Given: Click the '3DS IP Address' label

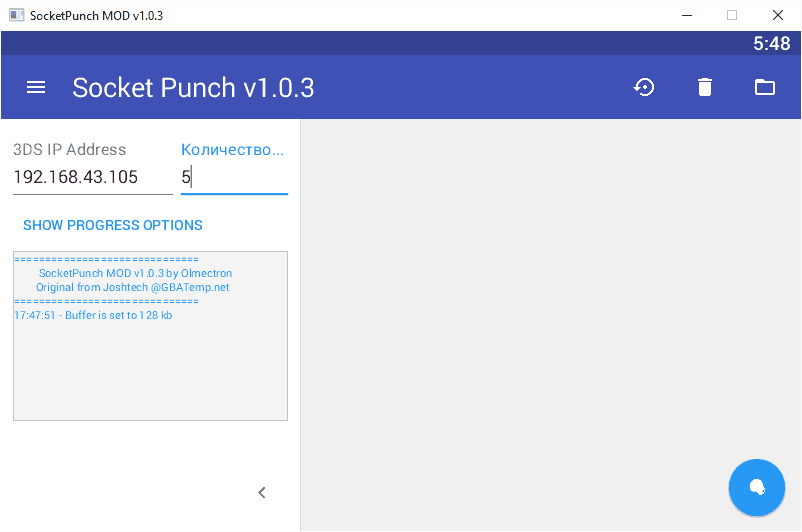Looking at the screenshot, I should 70,149.
